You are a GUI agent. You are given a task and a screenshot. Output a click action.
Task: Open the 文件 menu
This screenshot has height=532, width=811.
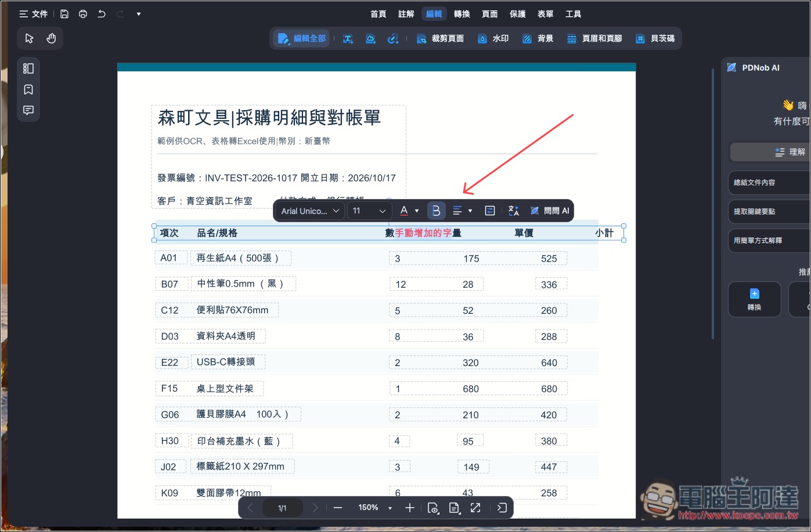point(33,14)
